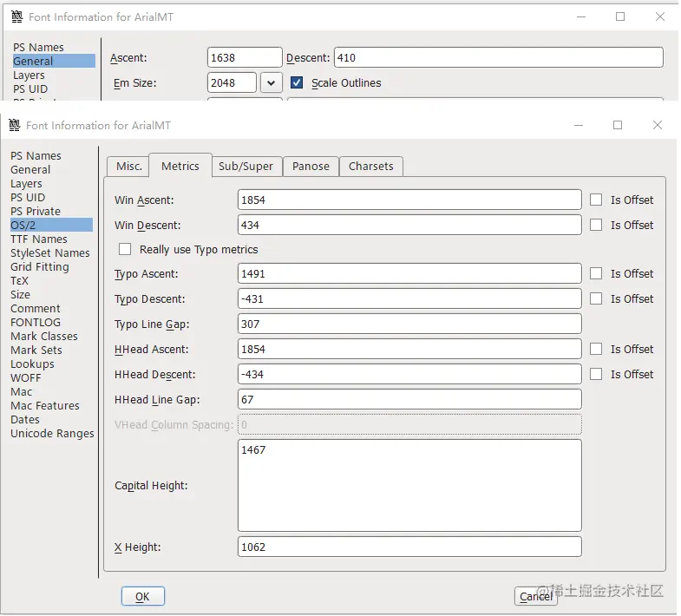681x616 pixels.
Task: Open the Sub/Super tab
Action: click(x=246, y=167)
